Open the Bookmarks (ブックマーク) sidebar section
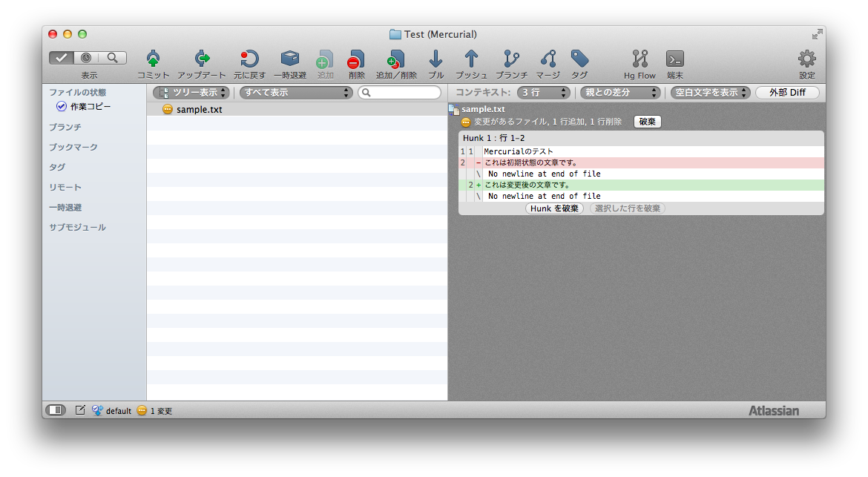Image resolution: width=868 pixels, height=477 pixels. click(x=73, y=147)
